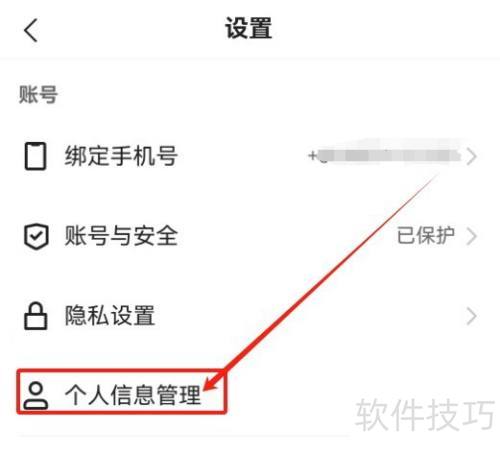Click the red highlight box's right edge
Viewport: 500px width, 452px height.
click(225, 391)
